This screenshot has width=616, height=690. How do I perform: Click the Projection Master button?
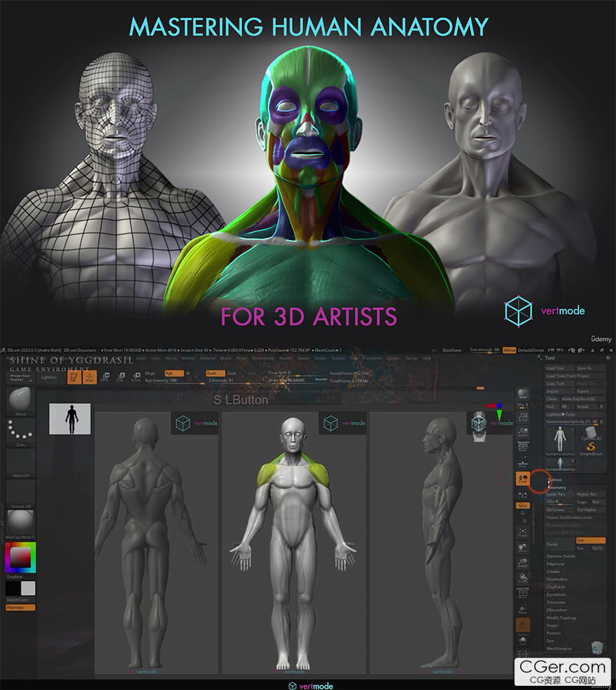point(20,378)
